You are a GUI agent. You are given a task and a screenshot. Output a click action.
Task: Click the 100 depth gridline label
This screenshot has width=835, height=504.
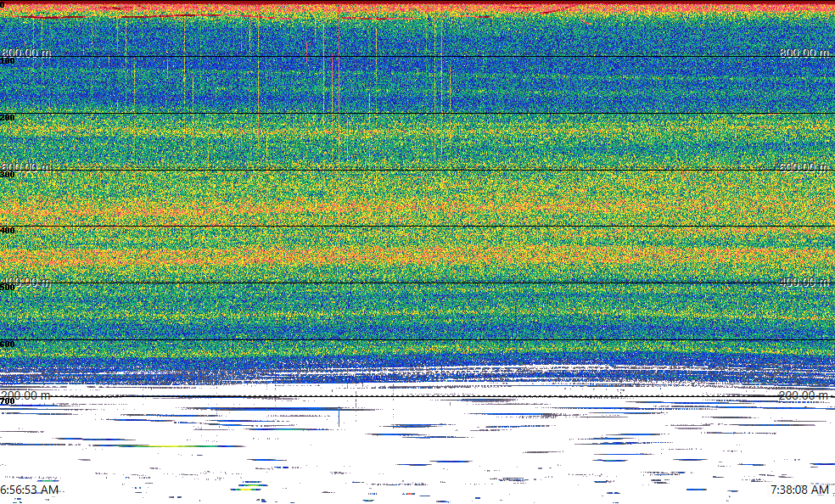pyautogui.click(x=8, y=61)
